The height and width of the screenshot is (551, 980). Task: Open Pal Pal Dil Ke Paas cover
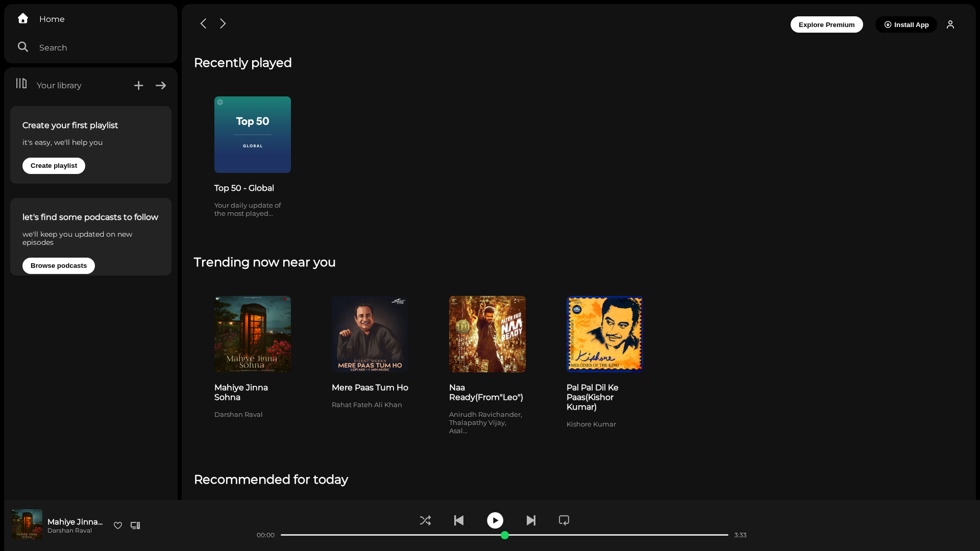(x=605, y=334)
